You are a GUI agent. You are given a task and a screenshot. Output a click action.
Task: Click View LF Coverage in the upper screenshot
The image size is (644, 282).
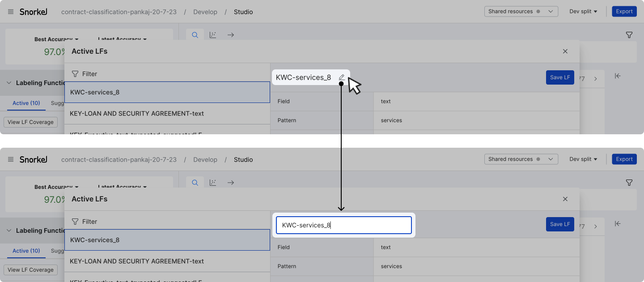[30, 122]
